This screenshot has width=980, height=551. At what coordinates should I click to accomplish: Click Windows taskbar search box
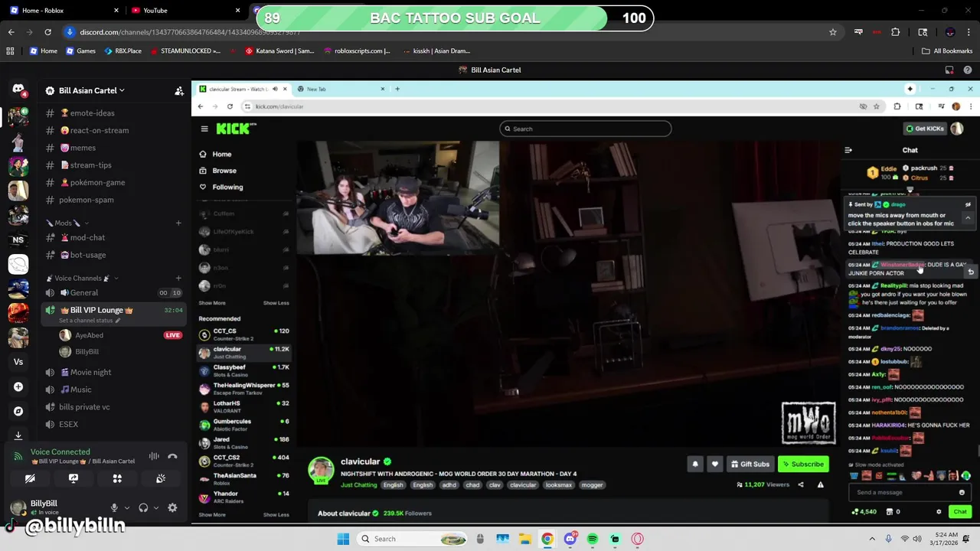pos(412,539)
